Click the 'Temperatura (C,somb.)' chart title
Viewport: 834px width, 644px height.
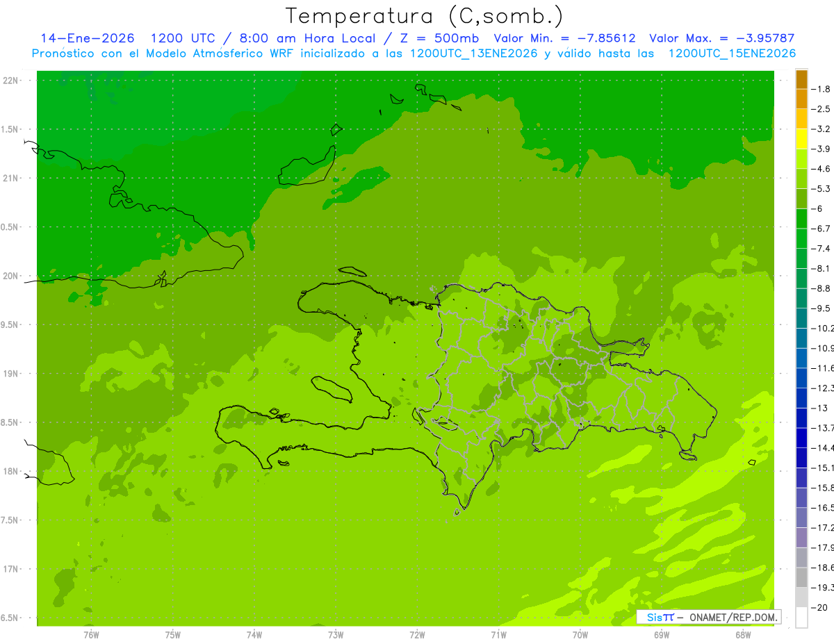coord(425,16)
